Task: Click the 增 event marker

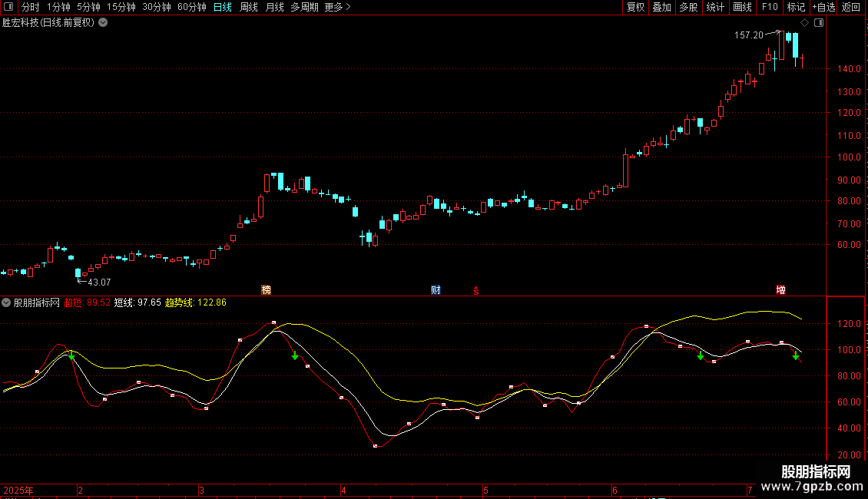Action: [780, 290]
